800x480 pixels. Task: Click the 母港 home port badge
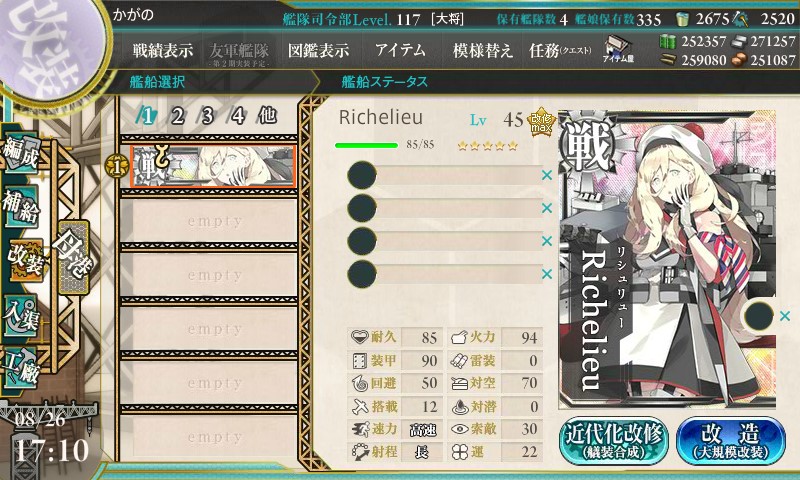click(73, 257)
